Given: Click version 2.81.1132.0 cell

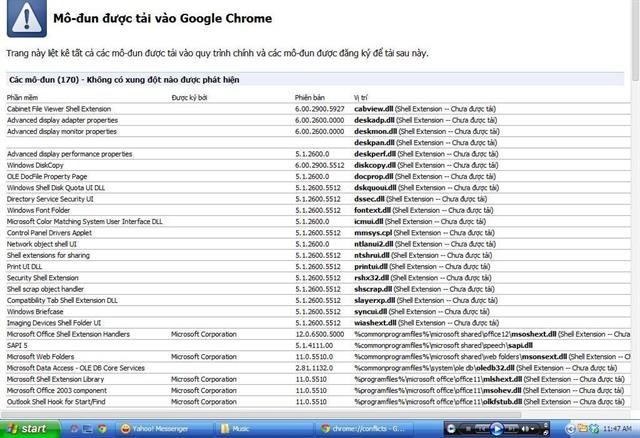Looking at the screenshot, I should (x=314, y=368).
